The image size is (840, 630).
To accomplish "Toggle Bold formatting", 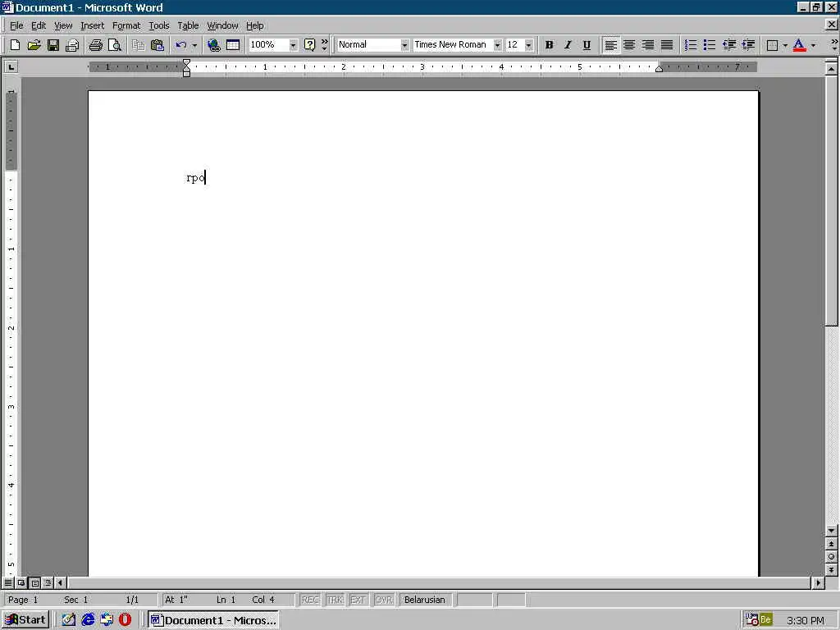I will tap(549, 45).
